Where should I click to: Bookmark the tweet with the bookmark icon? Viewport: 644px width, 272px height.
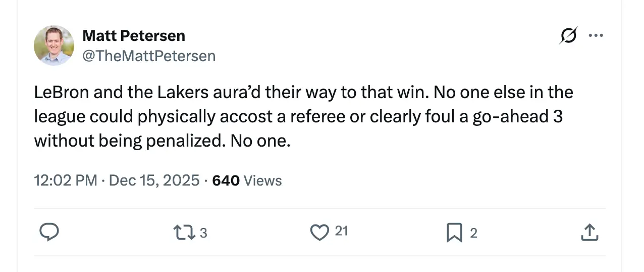(455, 232)
